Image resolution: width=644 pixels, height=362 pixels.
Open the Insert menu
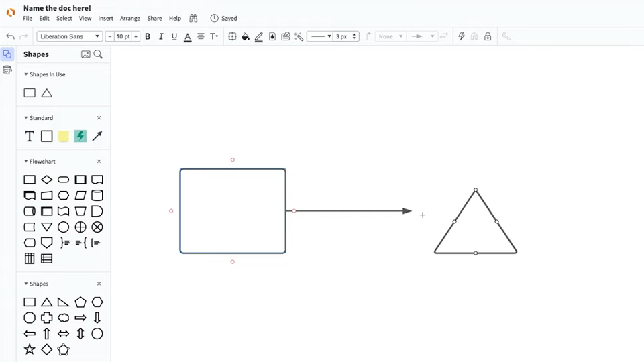click(x=105, y=19)
